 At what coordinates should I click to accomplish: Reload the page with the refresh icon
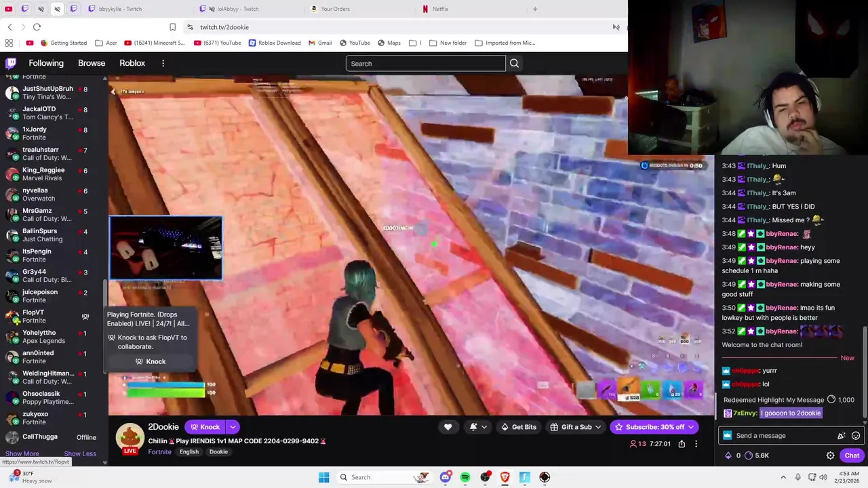[x=37, y=27]
